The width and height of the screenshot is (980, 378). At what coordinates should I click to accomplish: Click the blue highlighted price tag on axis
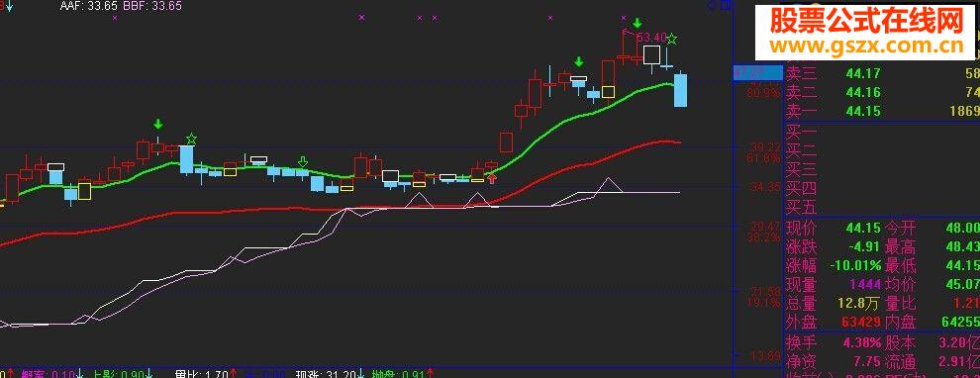[757, 72]
